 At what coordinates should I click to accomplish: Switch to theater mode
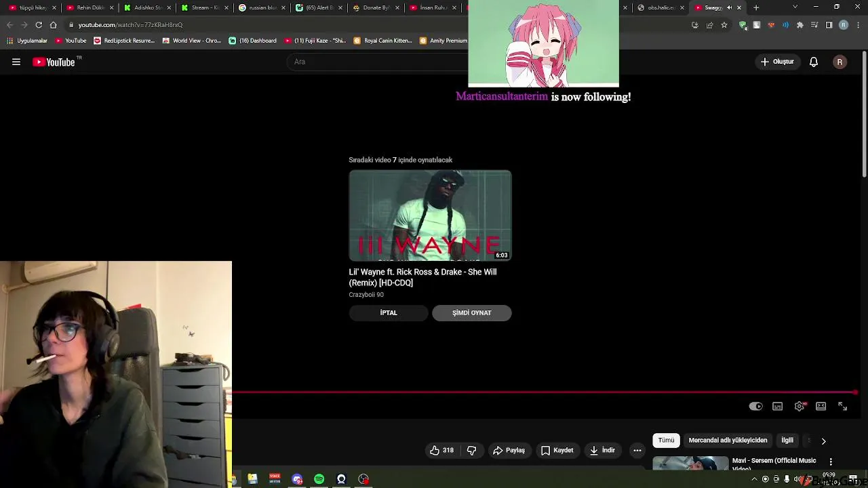pos(821,406)
